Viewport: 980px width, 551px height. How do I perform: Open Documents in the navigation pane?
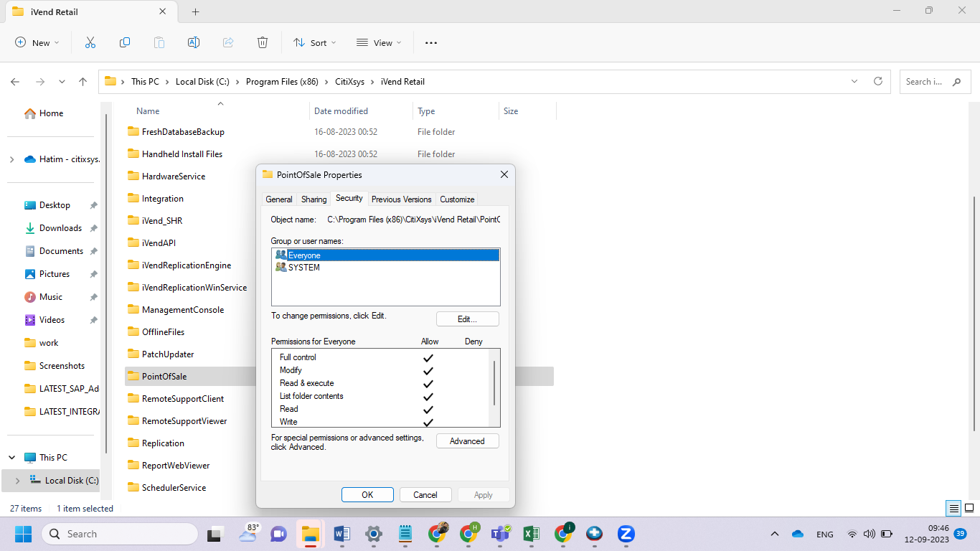point(61,251)
